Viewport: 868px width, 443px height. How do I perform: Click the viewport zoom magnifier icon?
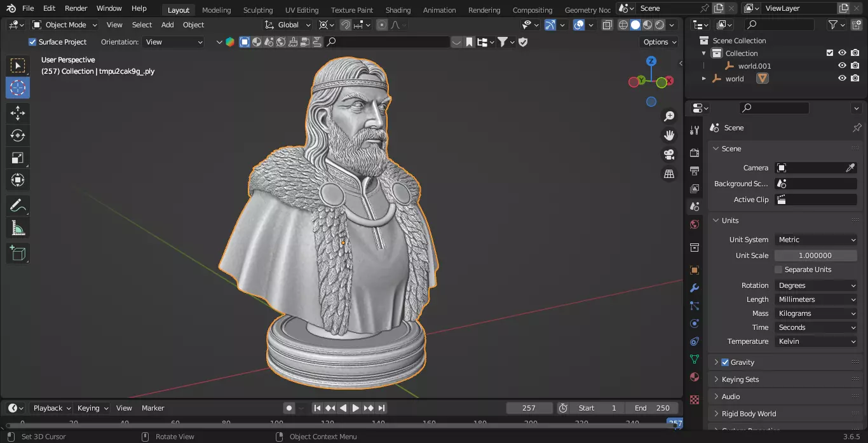pos(669,116)
